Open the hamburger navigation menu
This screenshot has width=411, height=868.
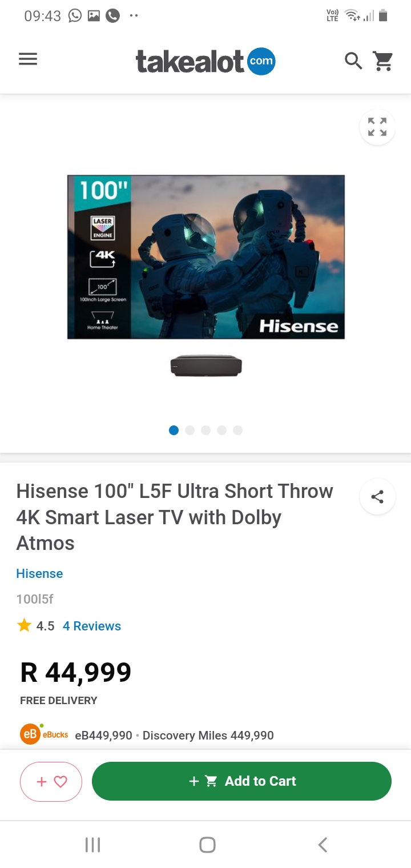pyautogui.click(x=28, y=59)
